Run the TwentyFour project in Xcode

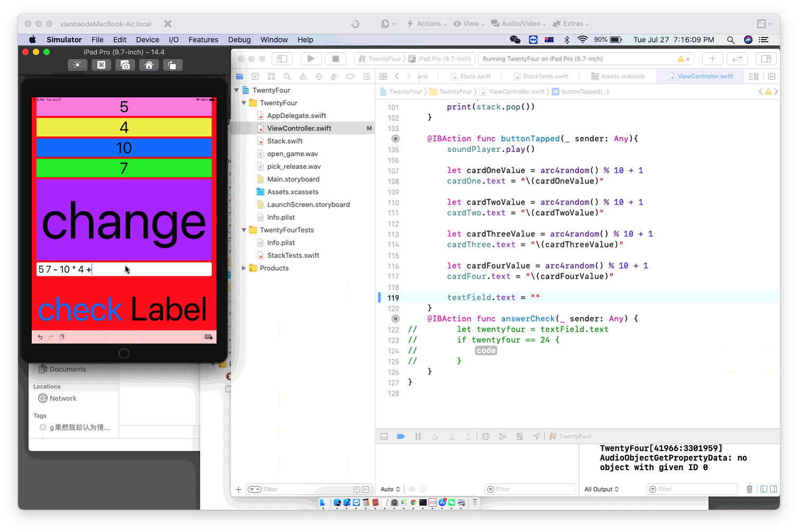(x=311, y=59)
